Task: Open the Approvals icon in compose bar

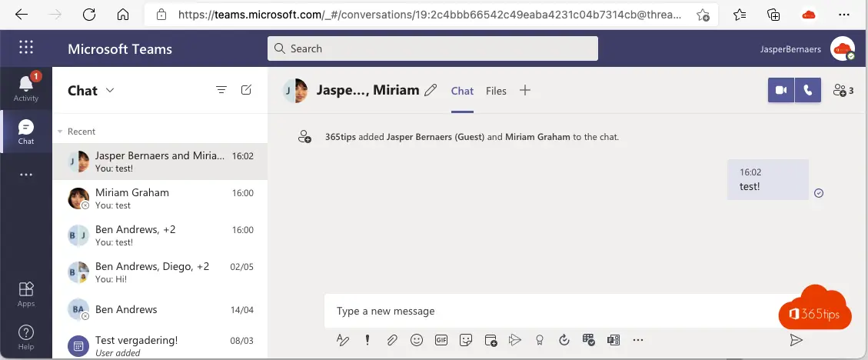Action: pos(564,339)
